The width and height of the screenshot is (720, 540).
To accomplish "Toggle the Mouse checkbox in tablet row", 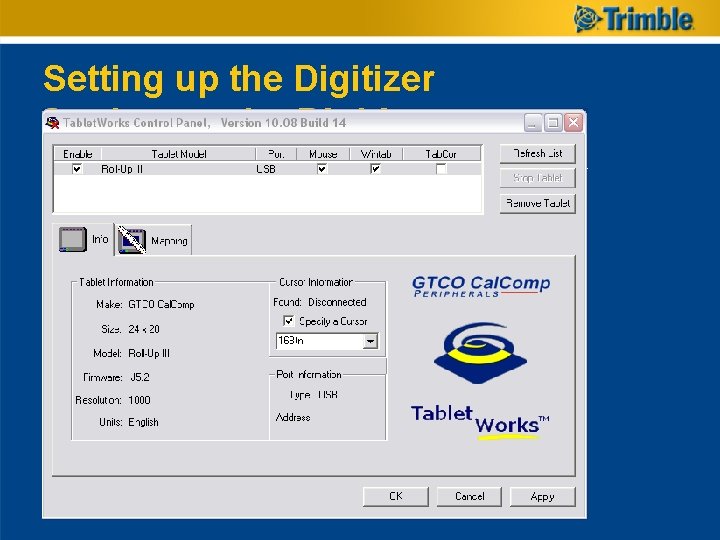I will click(322, 169).
